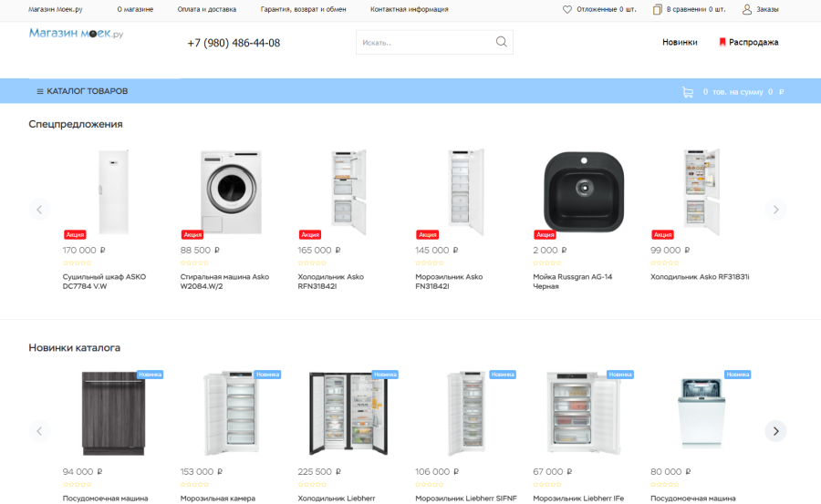Click the red bookmark icon by Распродажа

coord(722,43)
